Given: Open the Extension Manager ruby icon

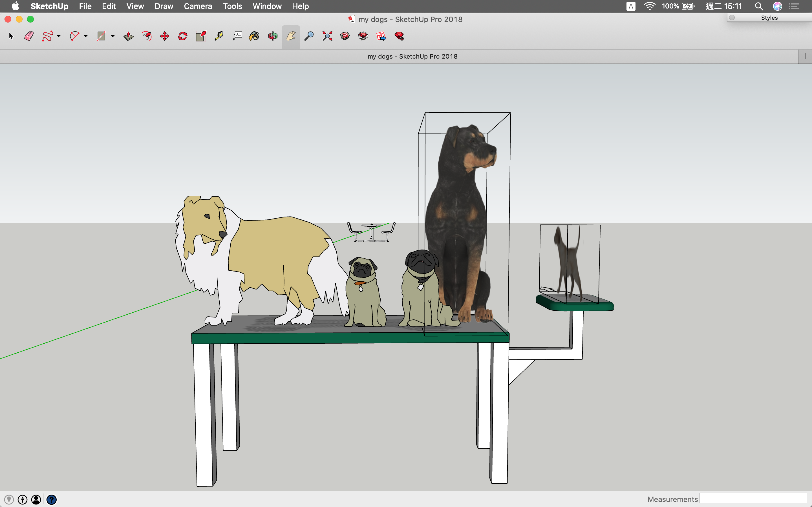Looking at the screenshot, I should tap(399, 36).
